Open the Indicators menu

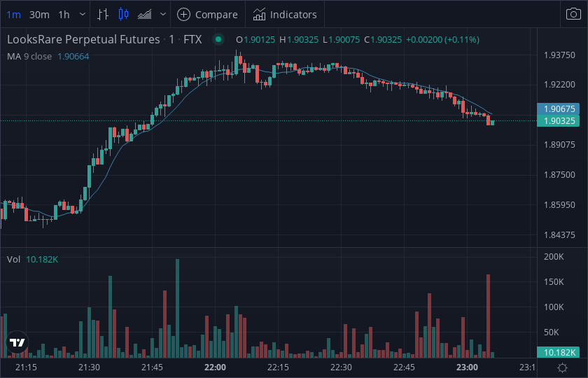pyautogui.click(x=285, y=15)
